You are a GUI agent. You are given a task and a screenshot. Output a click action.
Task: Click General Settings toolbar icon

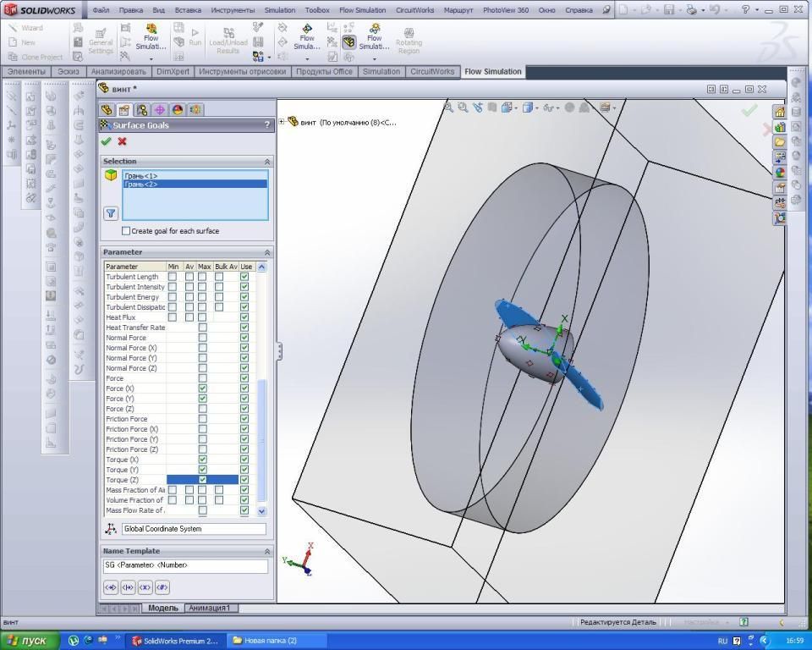[x=101, y=41]
